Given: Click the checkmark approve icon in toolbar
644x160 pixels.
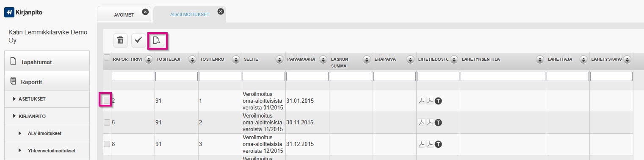Looking at the screenshot, I should tap(138, 40).
